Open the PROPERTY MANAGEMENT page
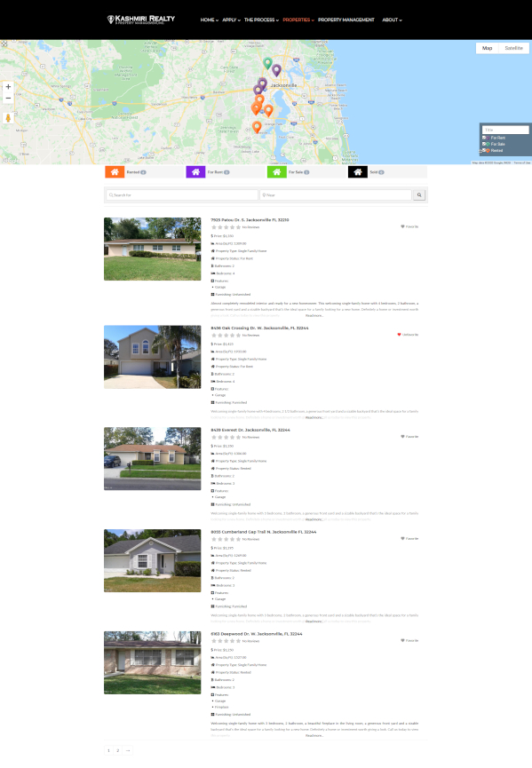The height and width of the screenshot is (768, 532). pos(345,20)
